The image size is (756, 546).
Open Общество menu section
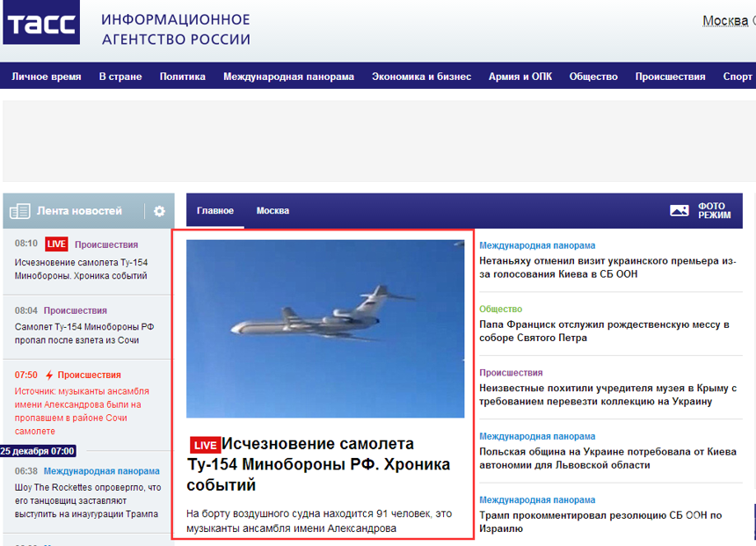click(x=593, y=76)
